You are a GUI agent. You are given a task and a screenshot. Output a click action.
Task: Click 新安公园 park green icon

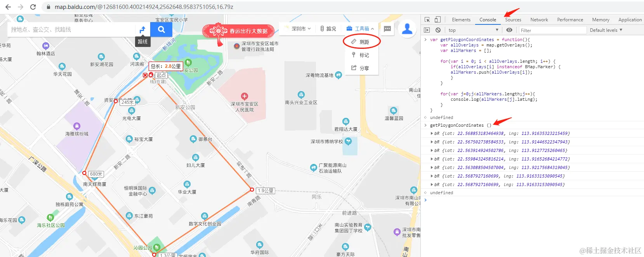coord(188,62)
